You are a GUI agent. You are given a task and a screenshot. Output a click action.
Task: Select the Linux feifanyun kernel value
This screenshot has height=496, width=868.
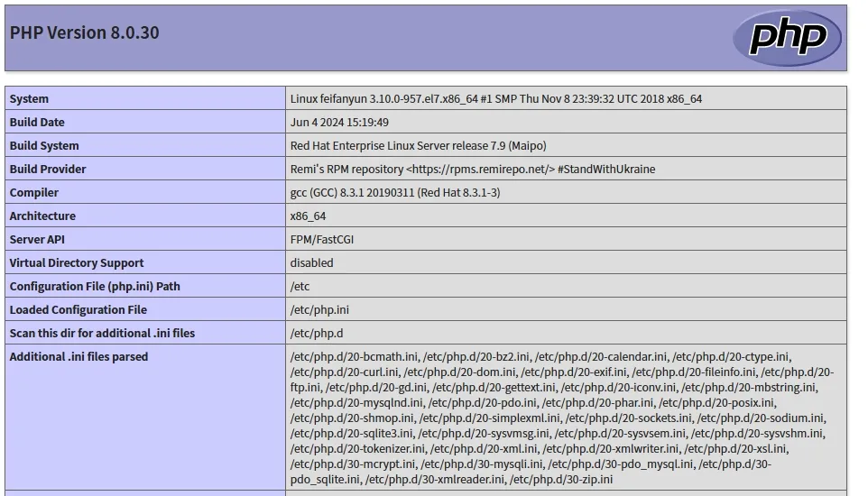point(496,98)
